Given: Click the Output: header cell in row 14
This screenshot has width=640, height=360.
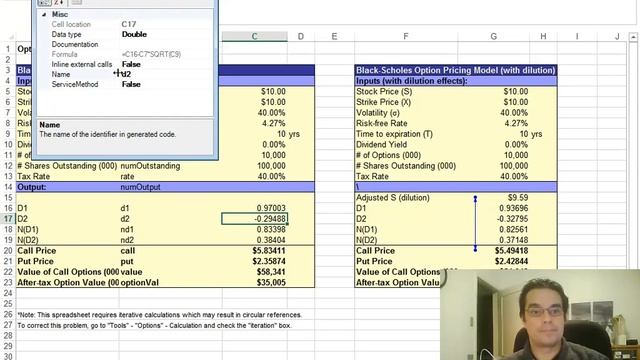Looking at the screenshot, I should tap(32, 187).
